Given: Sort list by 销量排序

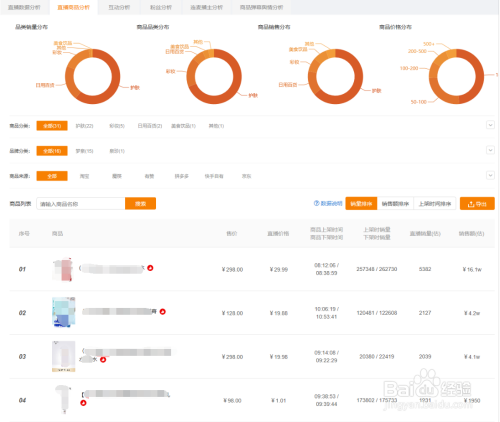Looking at the screenshot, I should pyautogui.click(x=361, y=204).
